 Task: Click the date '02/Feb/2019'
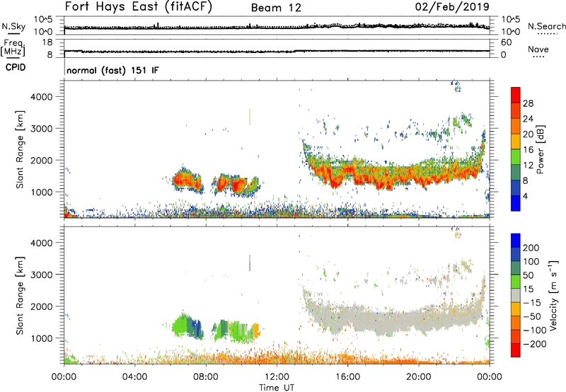452,6
